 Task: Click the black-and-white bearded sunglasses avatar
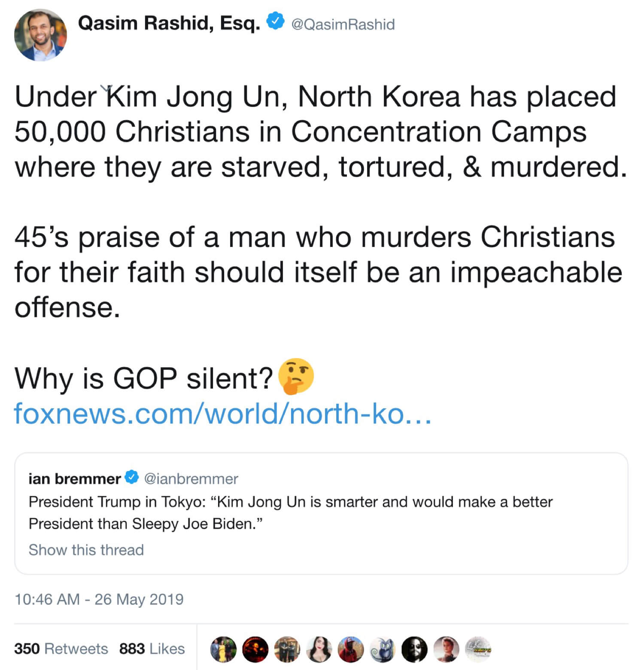pyautogui.click(x=415, y=649)
